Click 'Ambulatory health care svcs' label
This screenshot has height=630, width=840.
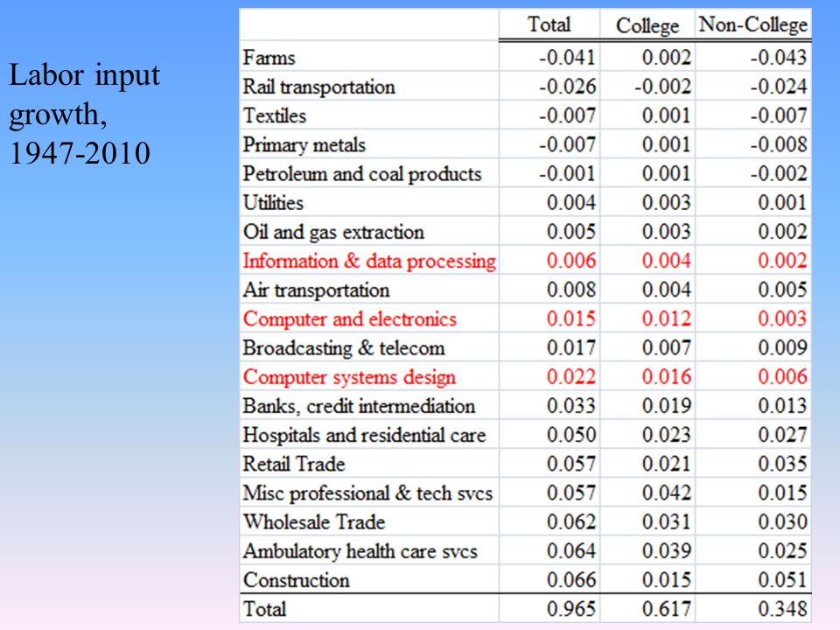coord(360,552)
